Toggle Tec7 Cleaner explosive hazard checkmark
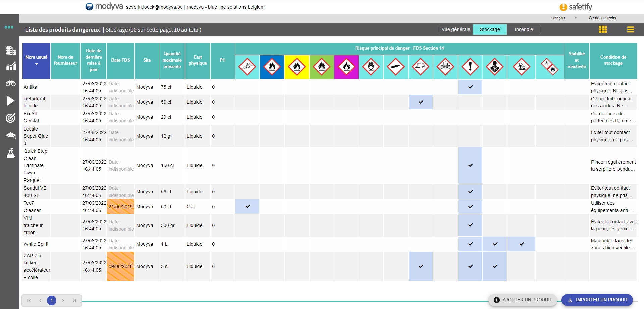 tap(247, 207)
